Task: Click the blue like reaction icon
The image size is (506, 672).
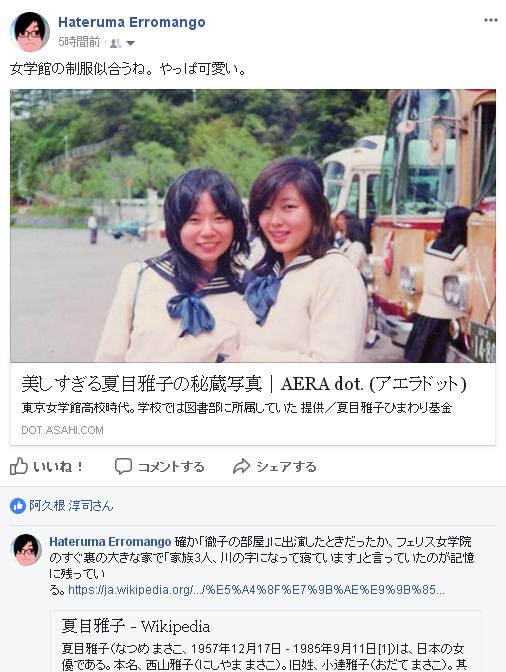Action: 18,506
